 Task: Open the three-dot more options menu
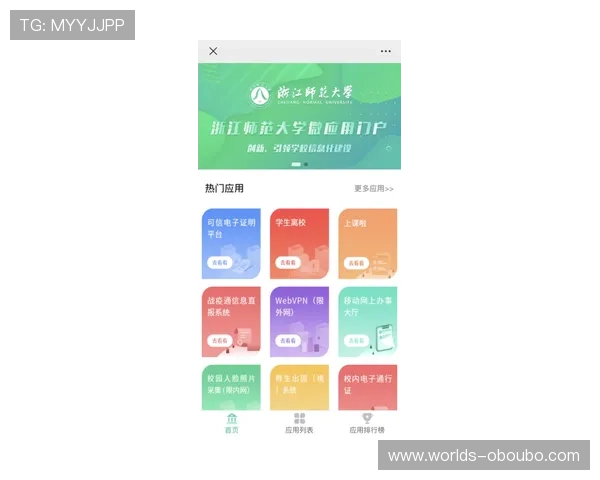point(385,51)
